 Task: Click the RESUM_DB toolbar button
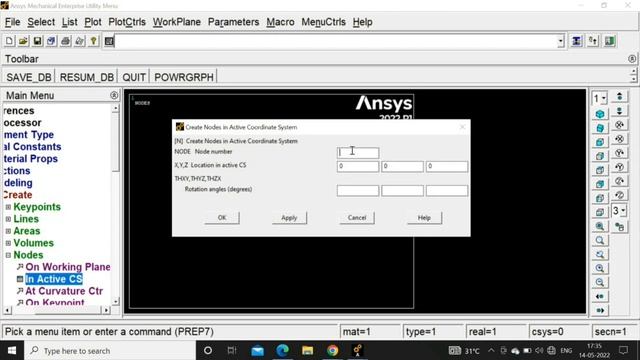click(x=87, y=77)
